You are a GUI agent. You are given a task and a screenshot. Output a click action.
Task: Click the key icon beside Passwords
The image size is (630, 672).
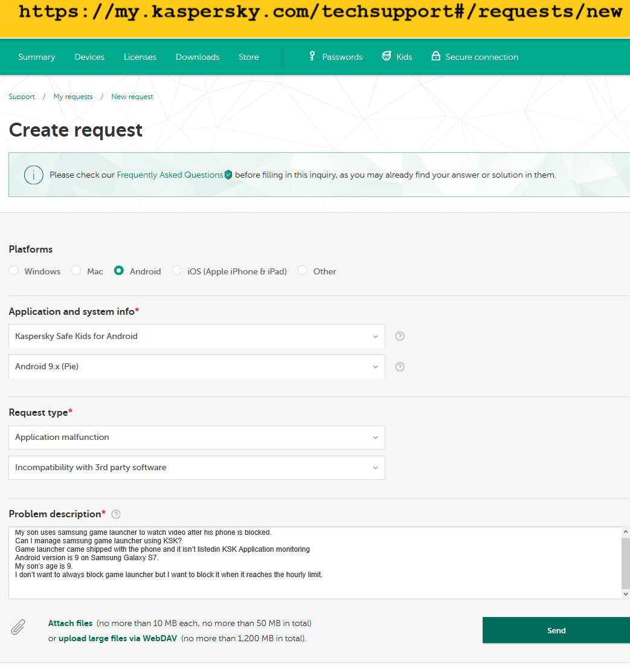pyautogui.click(x=312, y=56)
